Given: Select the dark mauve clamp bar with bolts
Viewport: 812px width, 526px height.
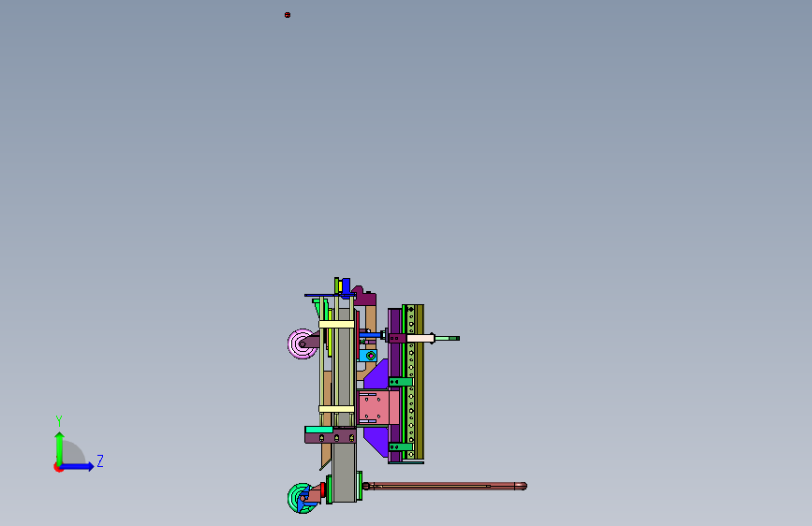Looking at the screenshot, I should 331,437.
